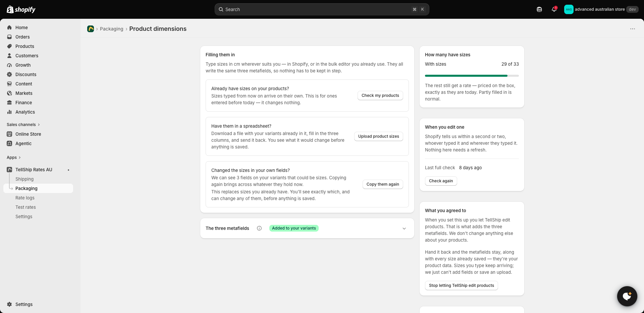
Task: Click the Discounts badge icon
Action: click(9, 74)
